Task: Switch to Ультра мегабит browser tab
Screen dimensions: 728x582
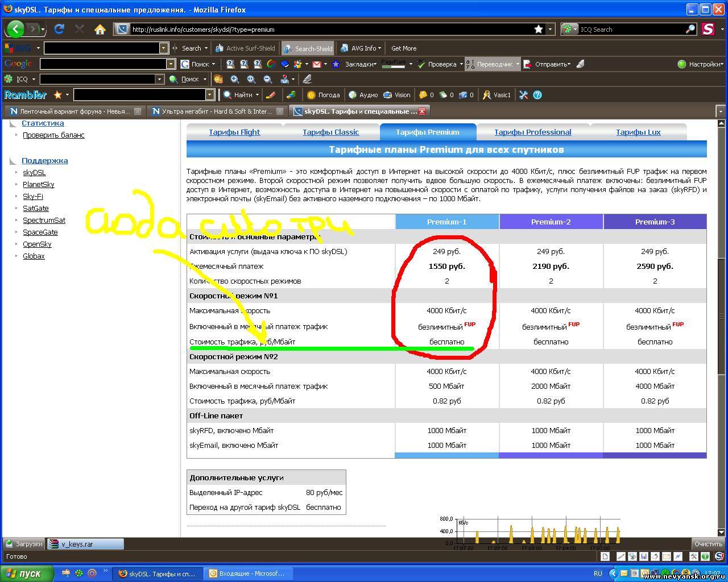Action: (216, 111)
